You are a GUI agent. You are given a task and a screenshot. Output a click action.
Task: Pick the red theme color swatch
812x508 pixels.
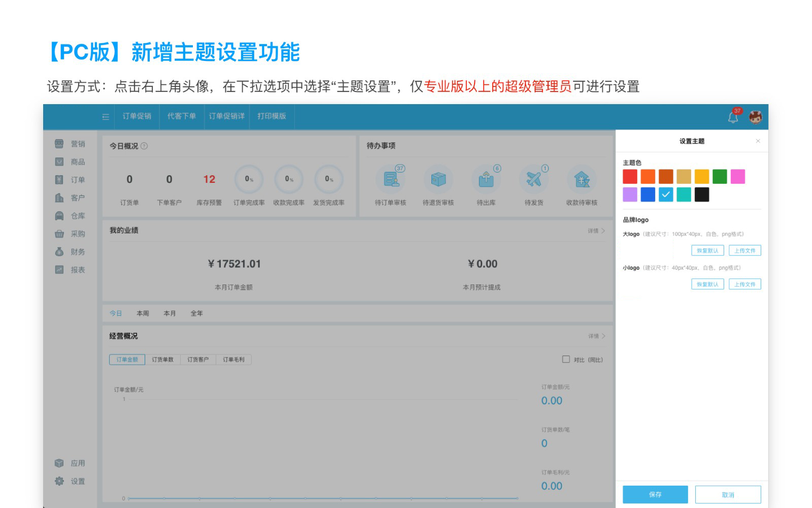point(630,177)
